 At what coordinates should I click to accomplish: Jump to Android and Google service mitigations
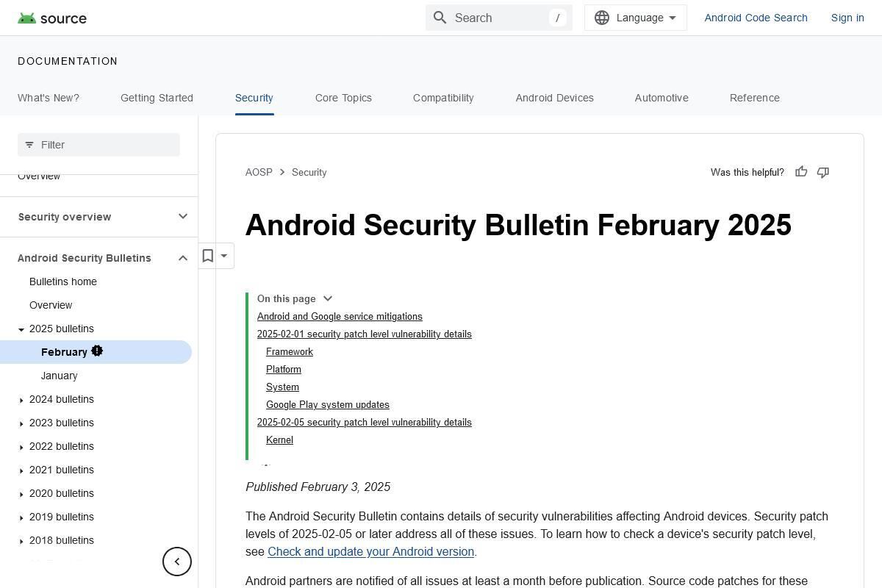[340, 316]
